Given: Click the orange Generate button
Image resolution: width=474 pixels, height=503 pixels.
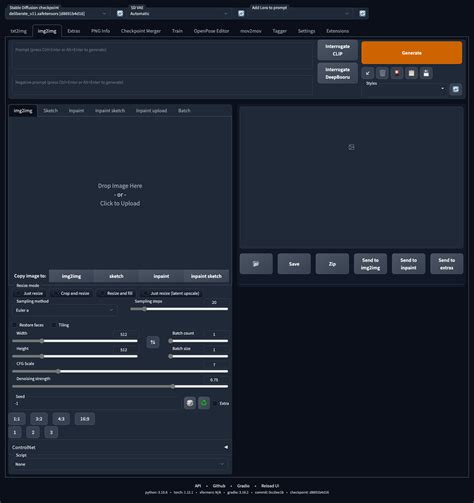Looking at the screenshot, I should pos(412,53).
